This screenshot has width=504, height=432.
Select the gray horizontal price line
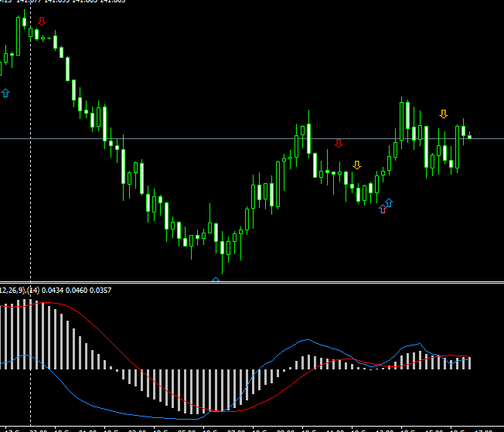click(x=193, y=138)
